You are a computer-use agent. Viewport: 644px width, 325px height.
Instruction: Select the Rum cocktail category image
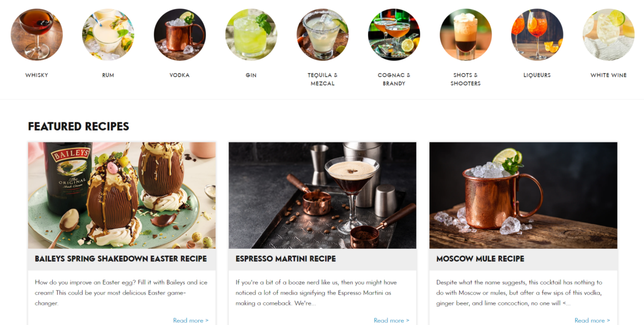click(x=108, y=34)
